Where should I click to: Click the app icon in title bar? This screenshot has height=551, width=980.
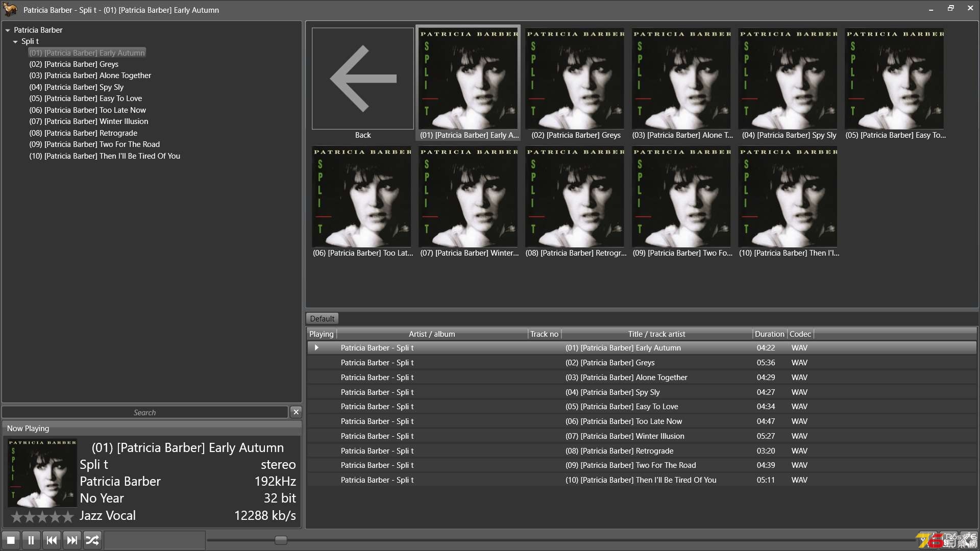(x=10, y=9)
